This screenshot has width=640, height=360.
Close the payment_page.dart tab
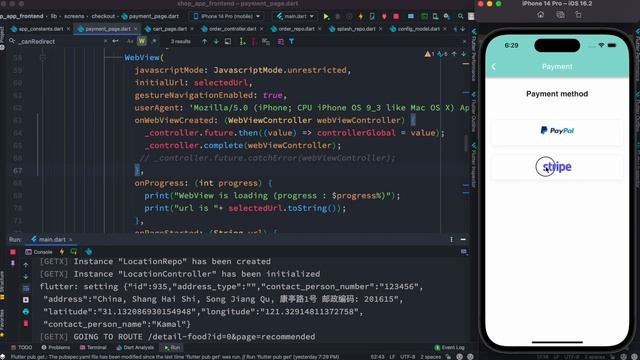[x=136, y=29]
